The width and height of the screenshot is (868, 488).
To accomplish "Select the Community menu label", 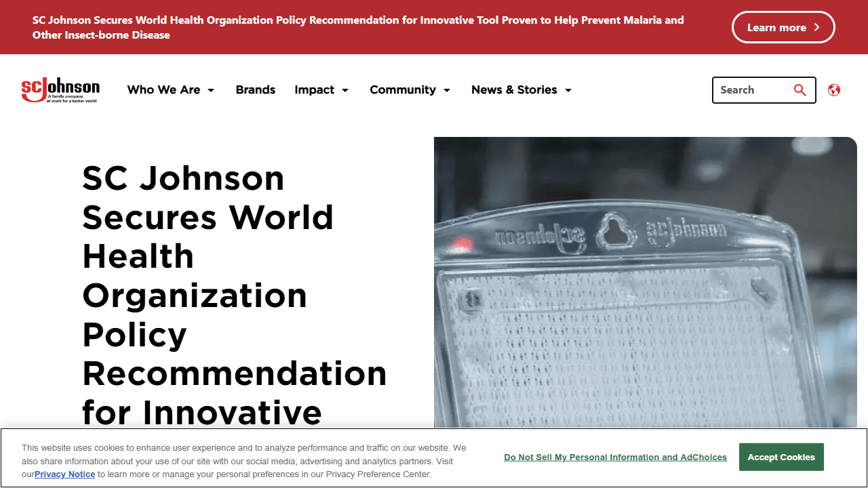I will coord(403,89).
